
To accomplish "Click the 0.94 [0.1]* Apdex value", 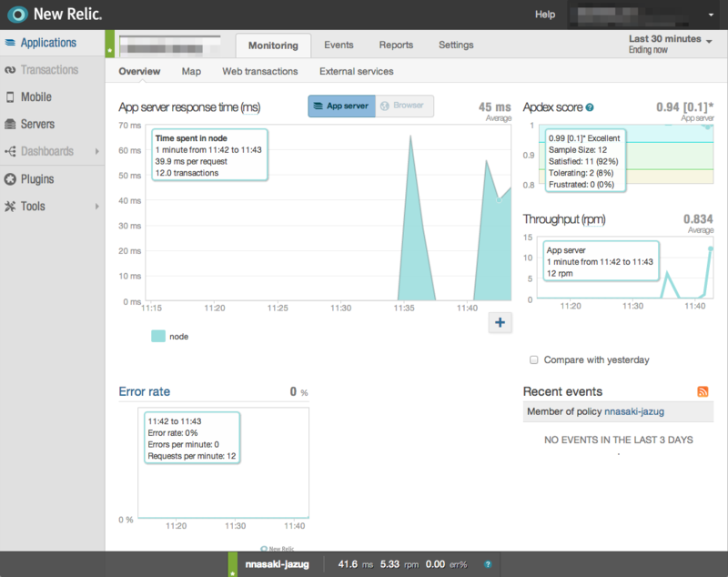I will point(685,107).
